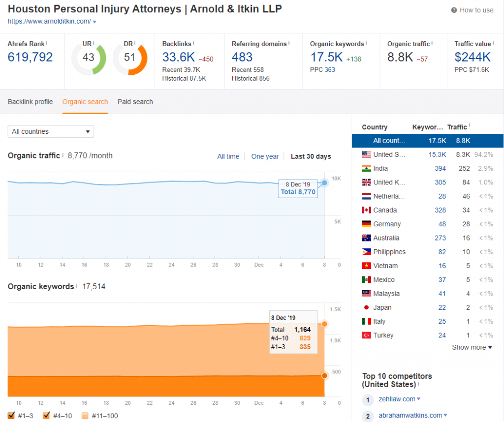Click the Vietnam flag icon
This screenshot has height=422, width=504.
pyautogui.click(x=366, y=266)
